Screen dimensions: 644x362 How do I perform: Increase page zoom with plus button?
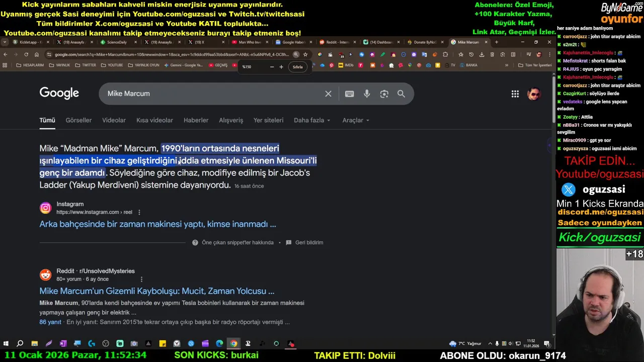coord(281,67)
